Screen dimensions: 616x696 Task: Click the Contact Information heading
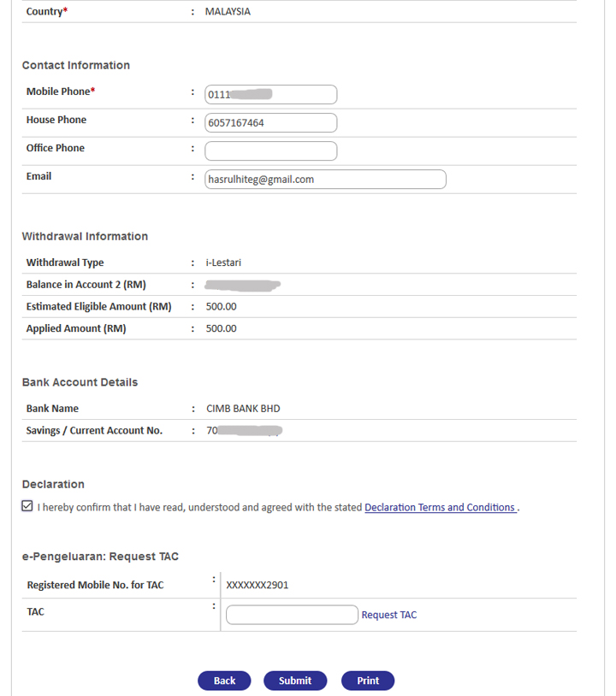tap(76, 65)
